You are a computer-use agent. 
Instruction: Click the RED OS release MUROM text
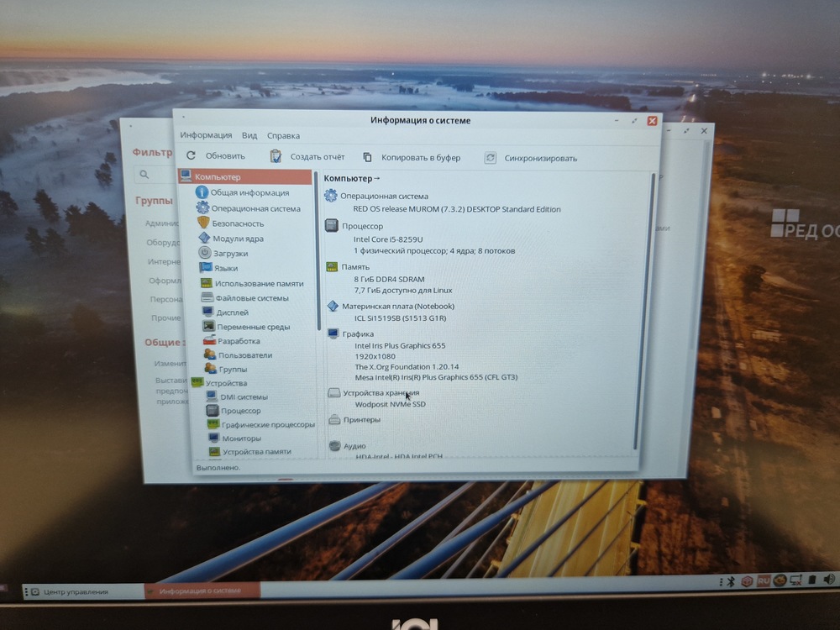pos(456,209)
